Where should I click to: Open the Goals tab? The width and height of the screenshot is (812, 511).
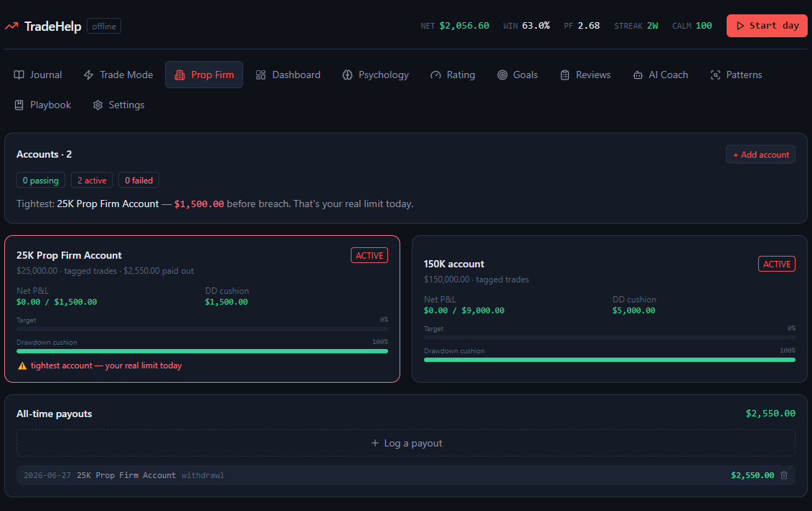click(x=517, y=75)
